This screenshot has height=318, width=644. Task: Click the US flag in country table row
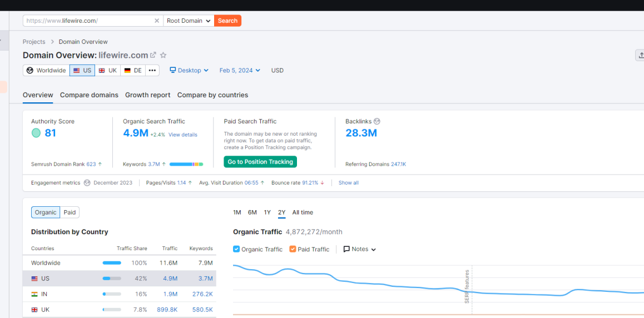click(34, 279)
